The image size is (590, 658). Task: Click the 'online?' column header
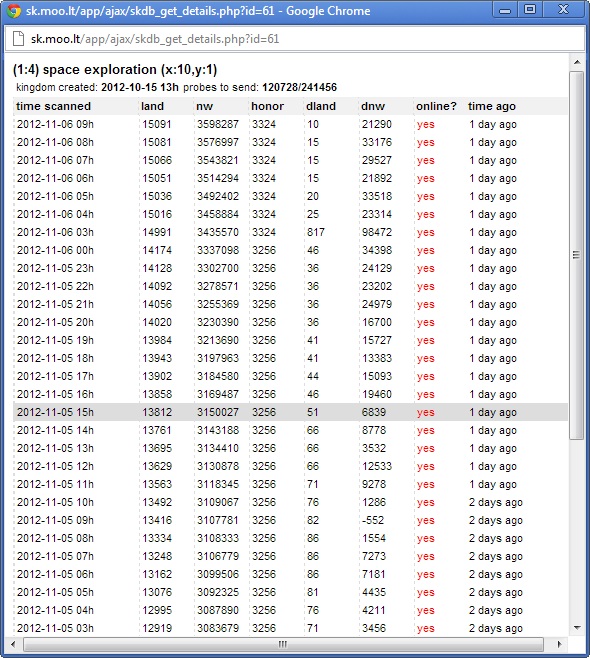(436, 106)
